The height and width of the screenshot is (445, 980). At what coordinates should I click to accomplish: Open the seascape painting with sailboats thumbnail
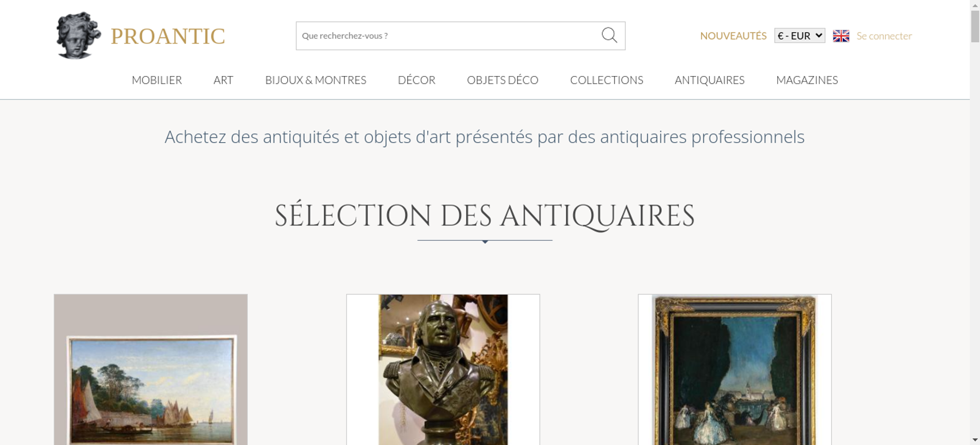[151, 370]
